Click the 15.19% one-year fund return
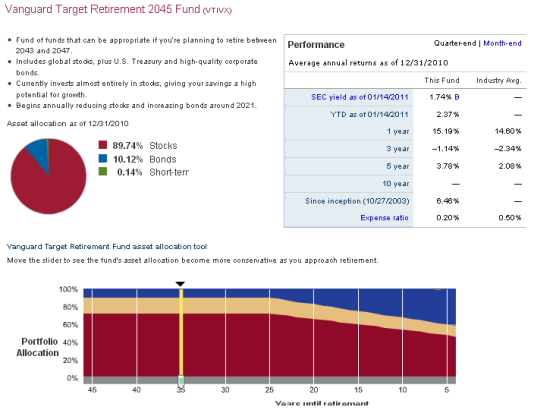 point(446,131)
